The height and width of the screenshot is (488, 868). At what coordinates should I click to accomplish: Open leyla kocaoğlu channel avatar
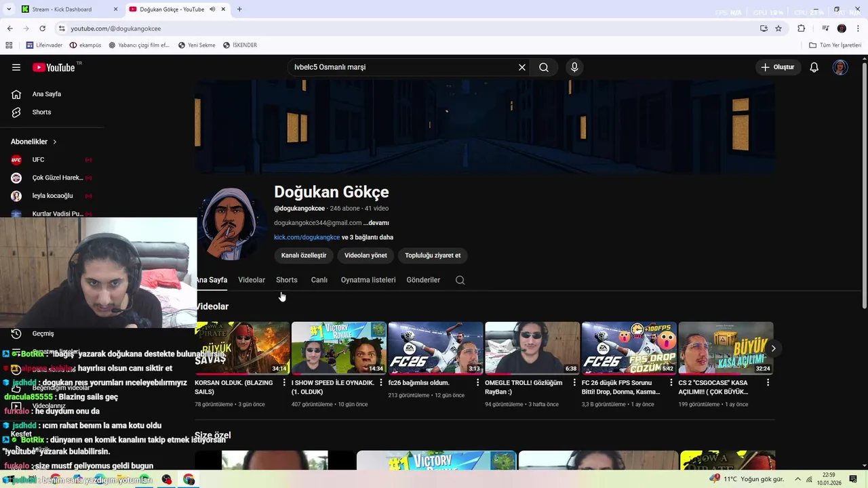tap(16, 196)
